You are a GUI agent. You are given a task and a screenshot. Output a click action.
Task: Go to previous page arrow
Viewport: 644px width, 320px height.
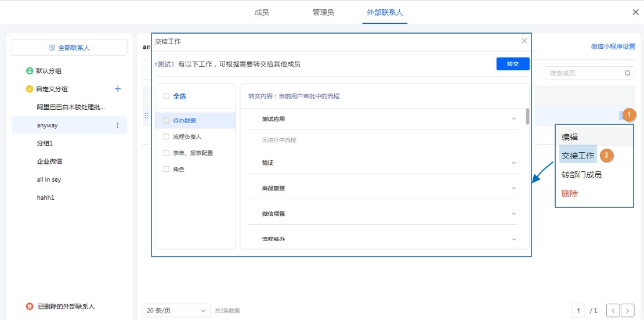(x=613, y=311)
